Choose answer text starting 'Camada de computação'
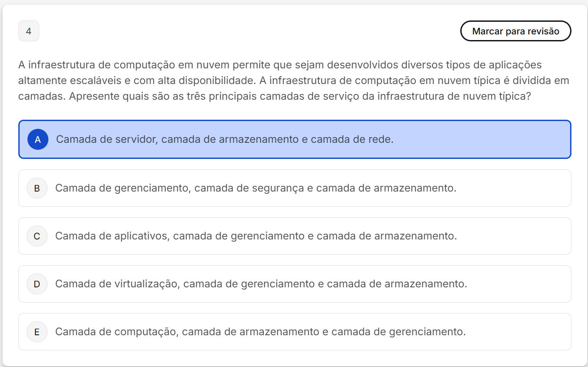Screen dimensions: 588x367 click(260, 332)
